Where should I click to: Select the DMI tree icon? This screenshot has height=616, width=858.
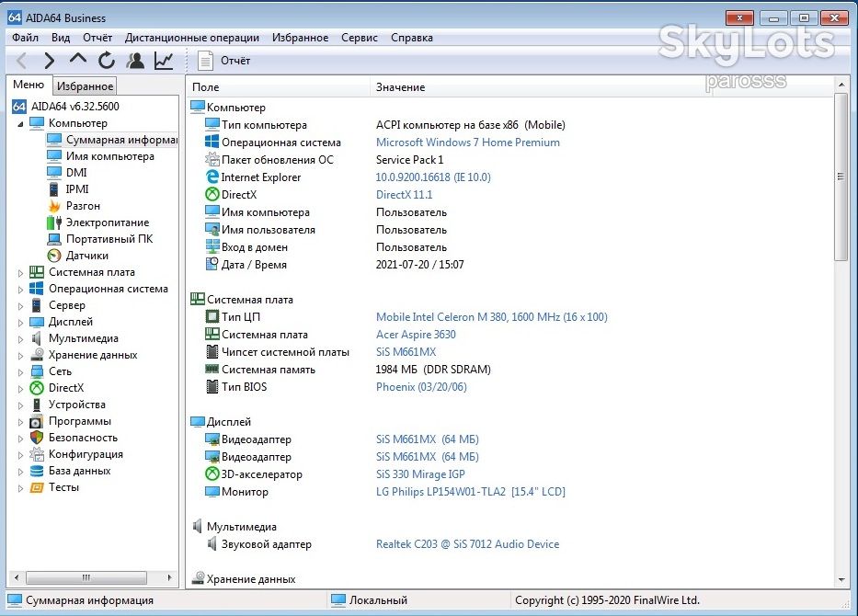[x=54, y=172]
